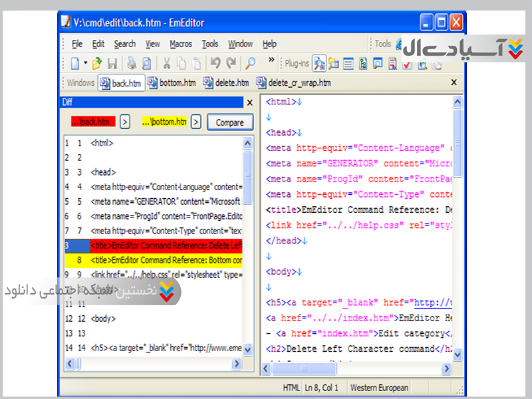
Task: Open file chooser arrow beside bottom.htm
Action: click(196, 122)
